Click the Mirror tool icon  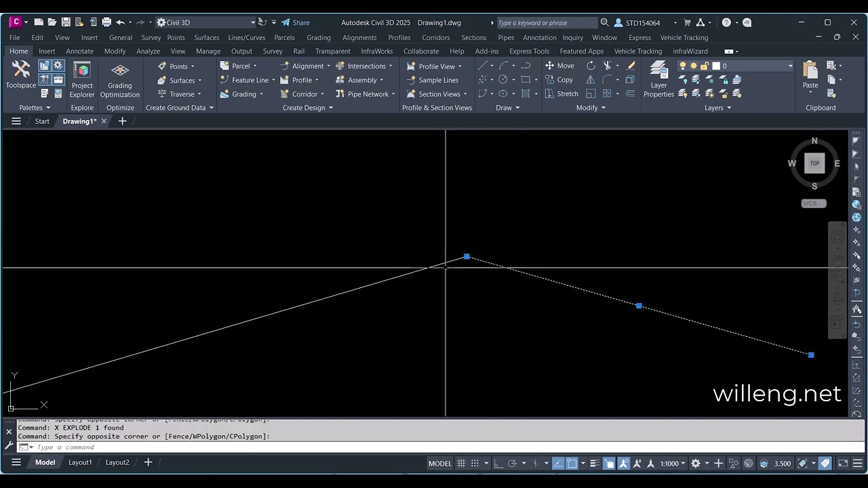click(591, 80)
